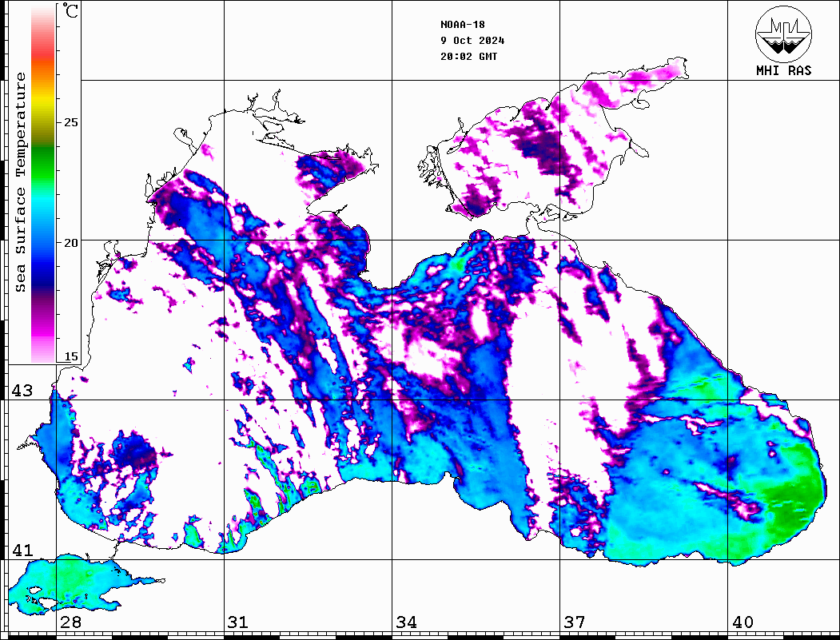
Task: Click the 'MHI RAS' label text
Action: pyautogui.click(x=783, y=70)
